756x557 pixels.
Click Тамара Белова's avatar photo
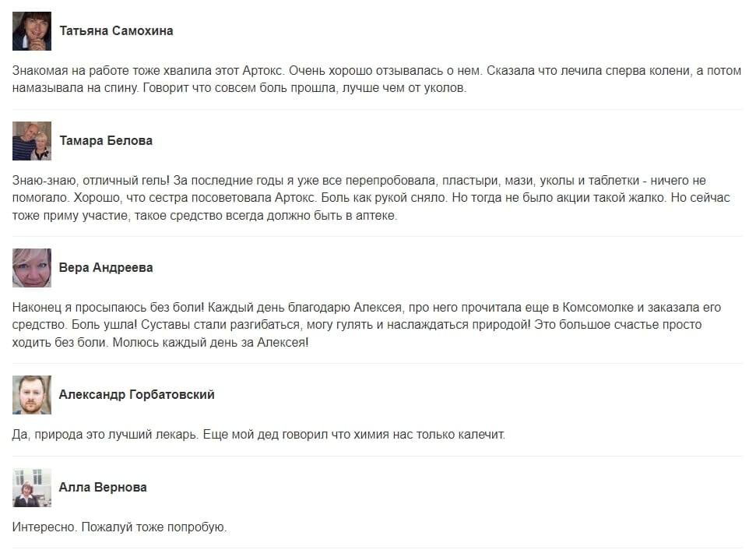[x=32, y=141]
